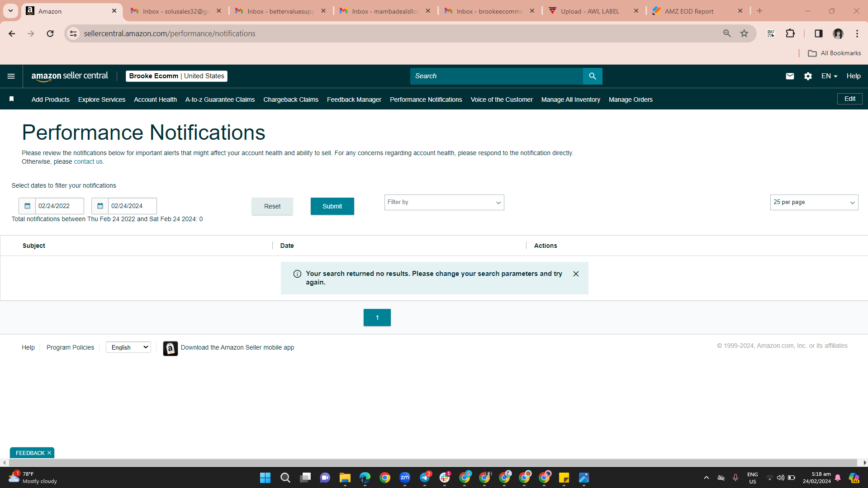868x488 pixels.
Task: Open the tab search dropdown arrow
Action: (10, 11)
